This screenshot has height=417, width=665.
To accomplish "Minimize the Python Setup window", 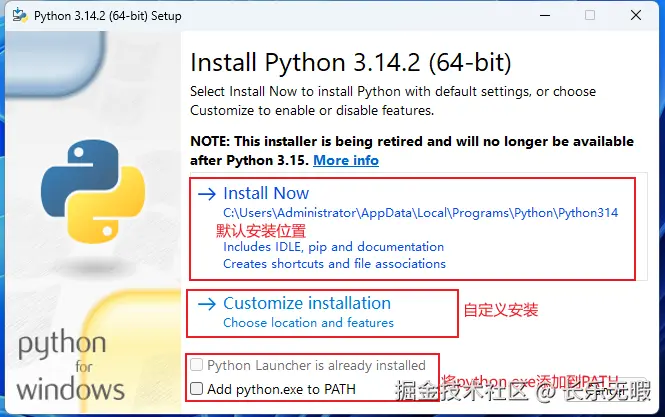I will (545, 15).
